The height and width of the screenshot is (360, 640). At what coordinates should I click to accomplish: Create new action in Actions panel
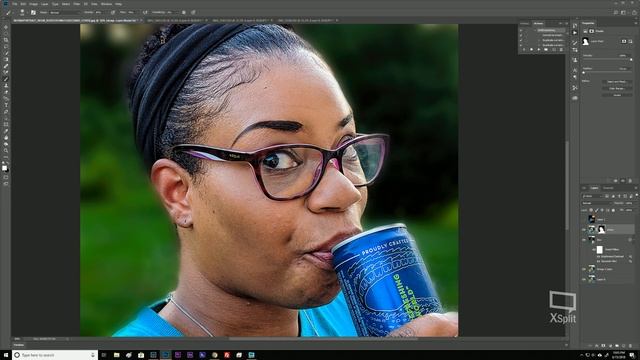tap(554, 49)
